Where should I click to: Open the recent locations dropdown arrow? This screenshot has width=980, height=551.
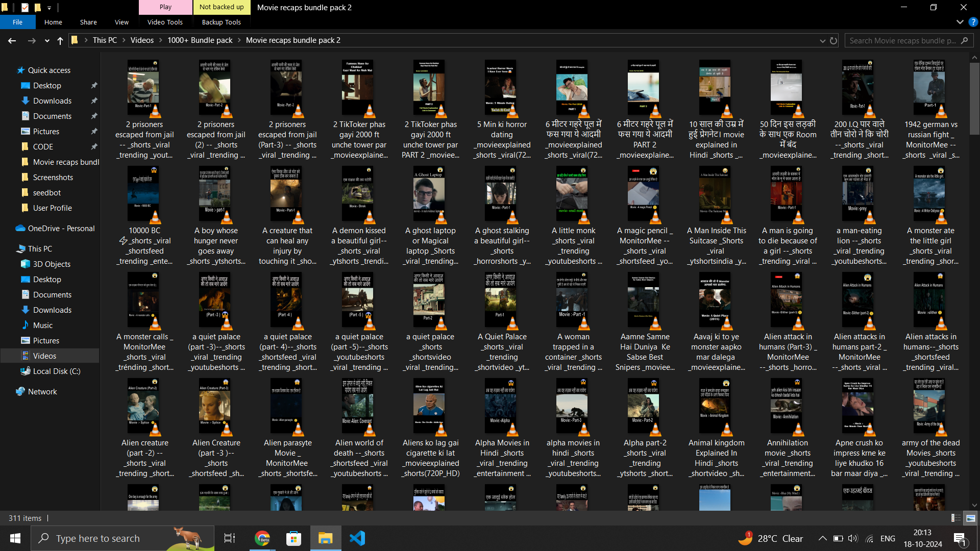tap(47, 40)
